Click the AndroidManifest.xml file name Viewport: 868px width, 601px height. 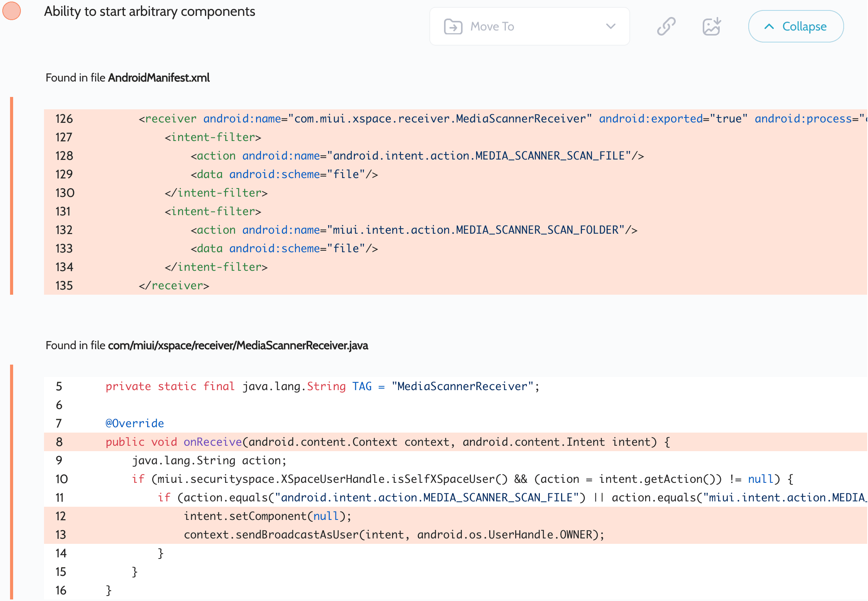[x=159, y=78]
